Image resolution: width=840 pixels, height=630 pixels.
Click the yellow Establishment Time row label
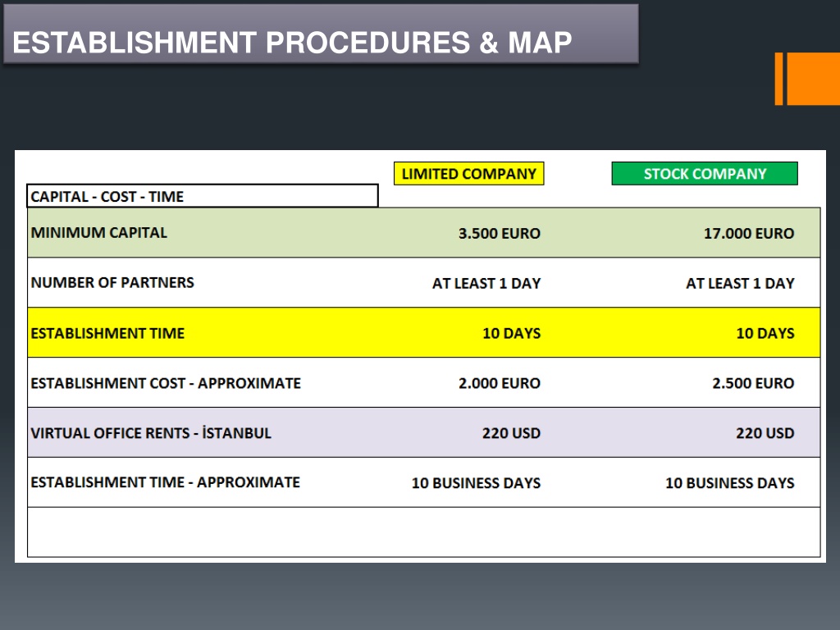[107, 333]
